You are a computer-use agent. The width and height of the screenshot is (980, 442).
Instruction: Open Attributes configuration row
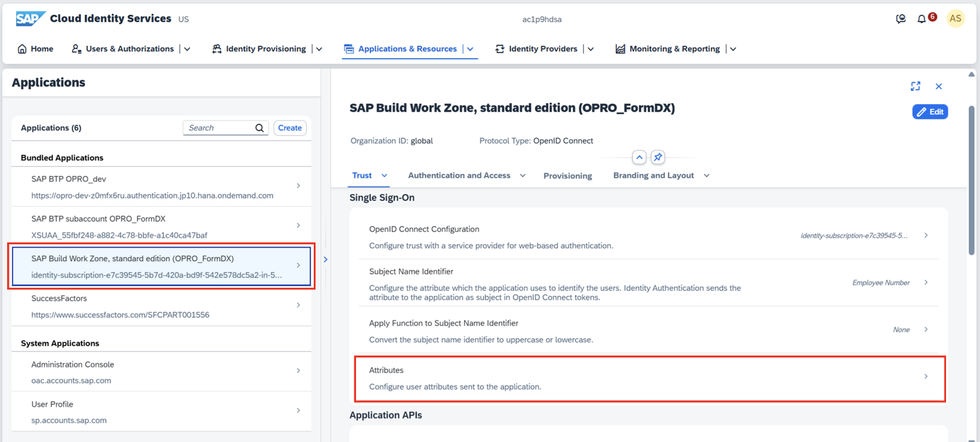pos(649,378)
